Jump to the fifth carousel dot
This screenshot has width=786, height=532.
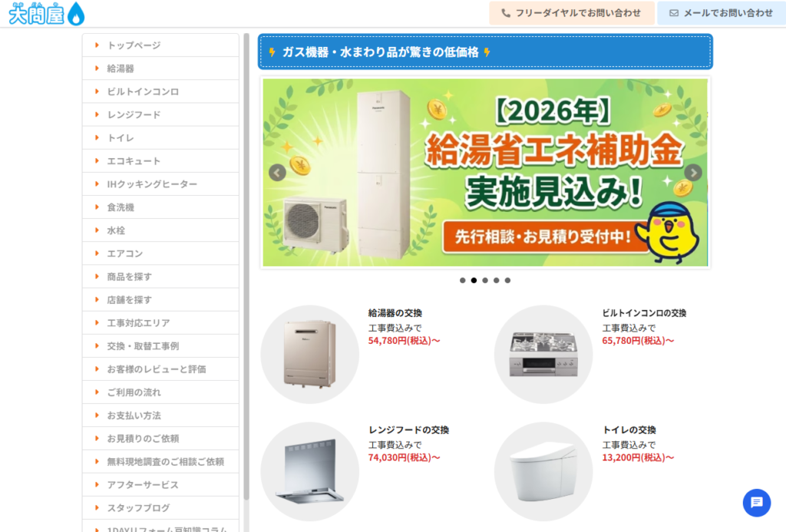pyautogui.click(x=508, y=280)
